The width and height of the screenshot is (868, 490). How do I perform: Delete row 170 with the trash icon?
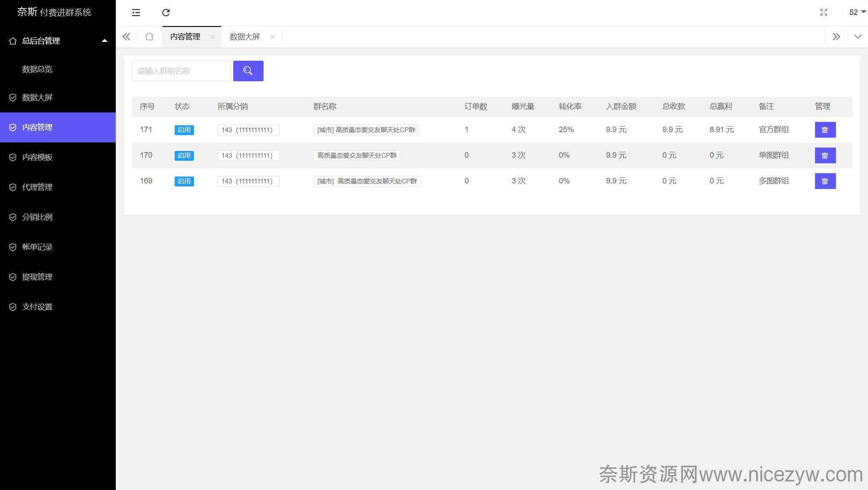click(x=825, y=155)
